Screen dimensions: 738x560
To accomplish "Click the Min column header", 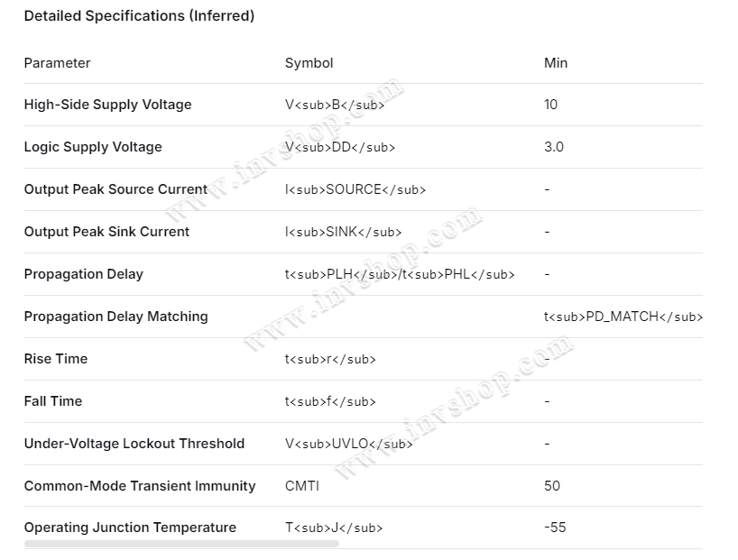I will [x=556, y=63].
